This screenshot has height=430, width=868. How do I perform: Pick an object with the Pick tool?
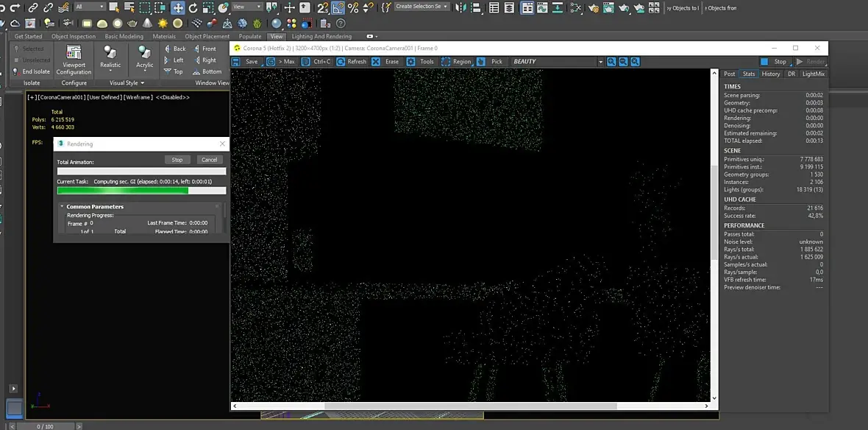[x=491, y=62]
